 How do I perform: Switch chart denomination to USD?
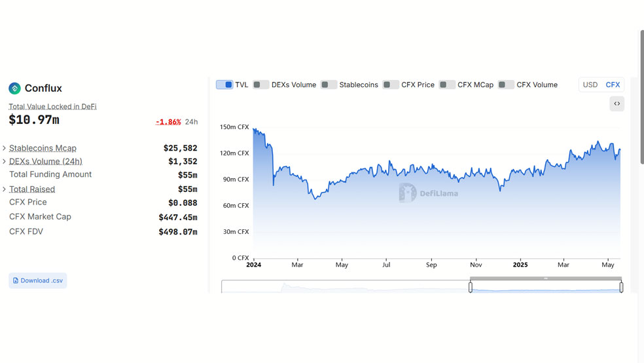click(x=590, y=85)
